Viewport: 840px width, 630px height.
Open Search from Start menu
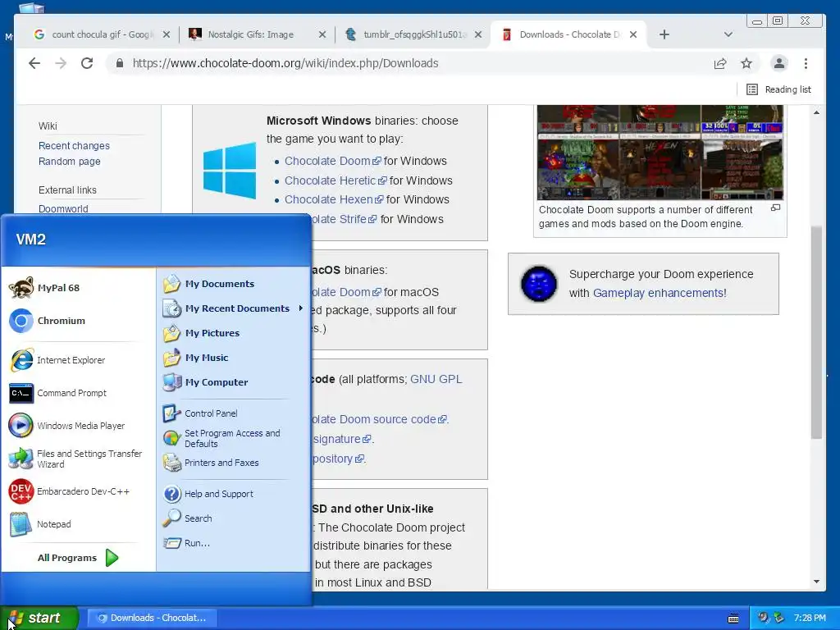click(233, 518)
